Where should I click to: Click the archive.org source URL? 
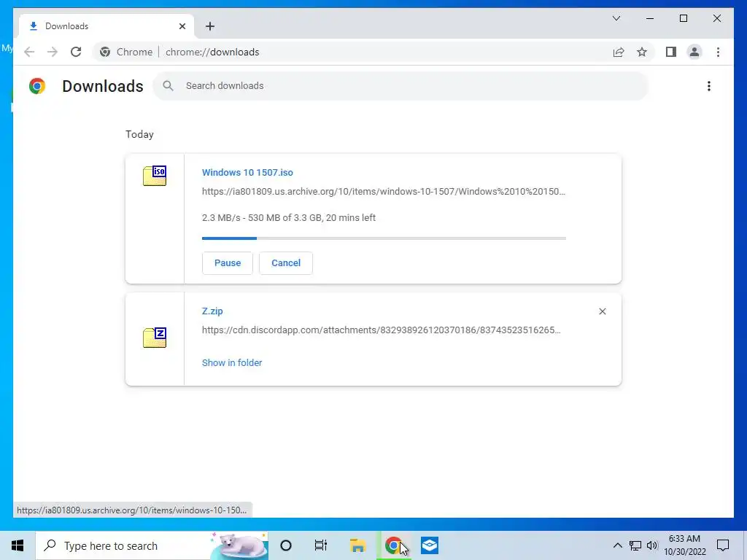pos(384,192)
